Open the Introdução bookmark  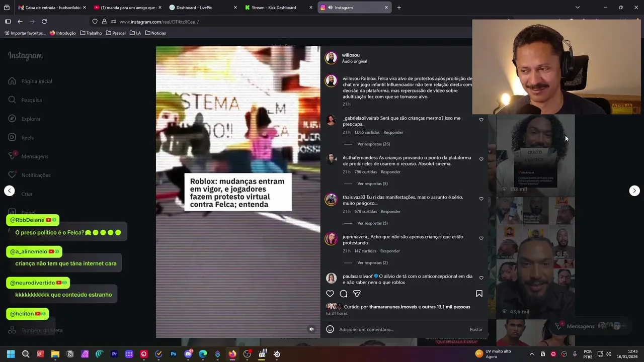[63, 33]
